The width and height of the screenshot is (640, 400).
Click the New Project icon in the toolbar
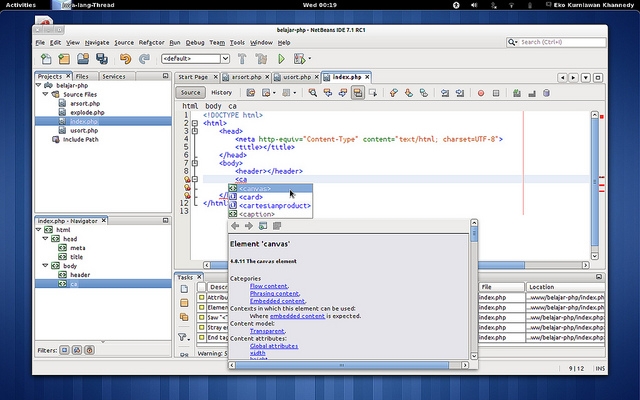pos(63,59)
